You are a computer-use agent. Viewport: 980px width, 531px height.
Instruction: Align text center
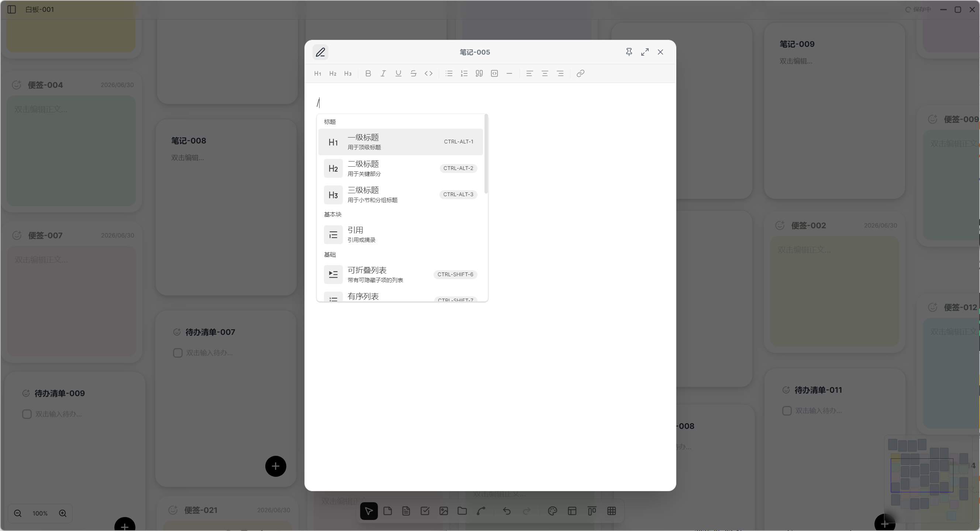click(545, 74)
